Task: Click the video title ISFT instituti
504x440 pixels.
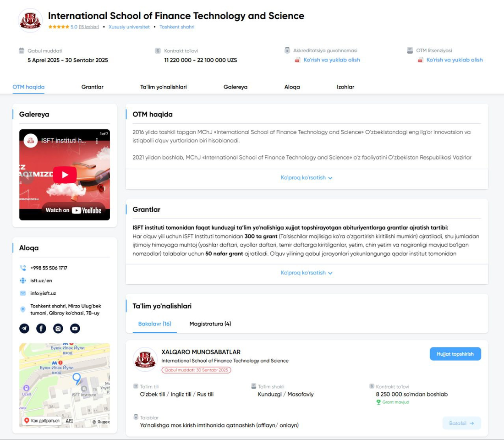Action: pos(63,141)
